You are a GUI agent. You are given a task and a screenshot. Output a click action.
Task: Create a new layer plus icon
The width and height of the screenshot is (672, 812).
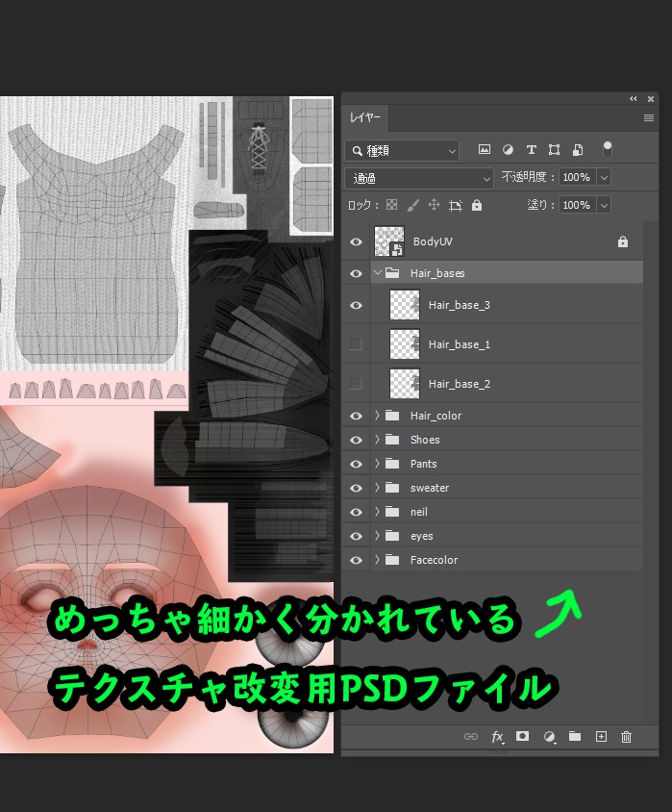tap(601, 736)
